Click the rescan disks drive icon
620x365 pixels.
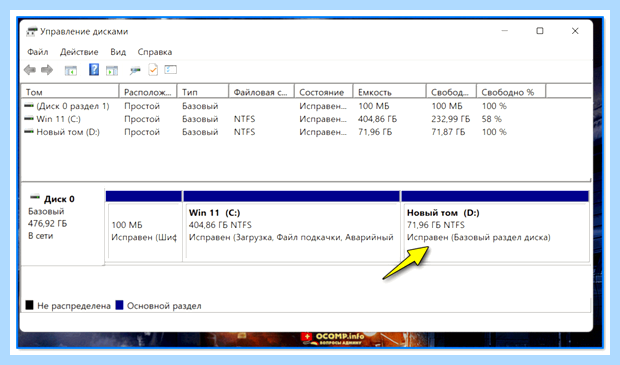(135, 71)
